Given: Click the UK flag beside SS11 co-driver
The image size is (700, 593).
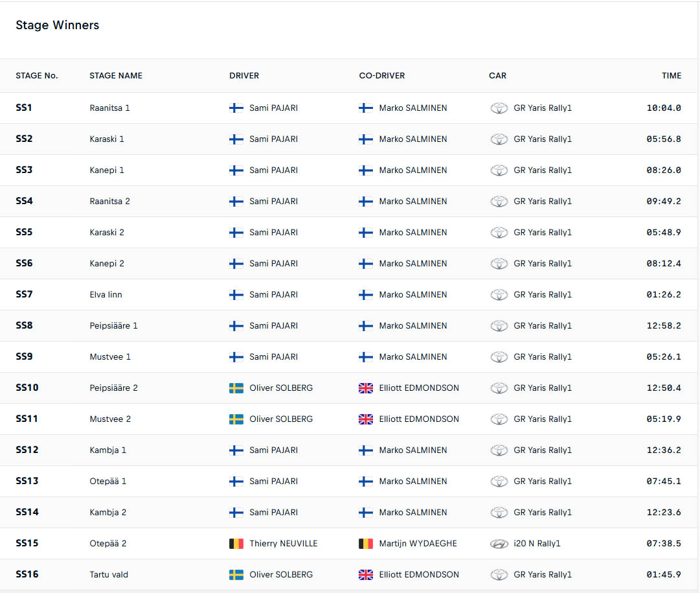Looking at the screenshot, I should pos(366,419).
